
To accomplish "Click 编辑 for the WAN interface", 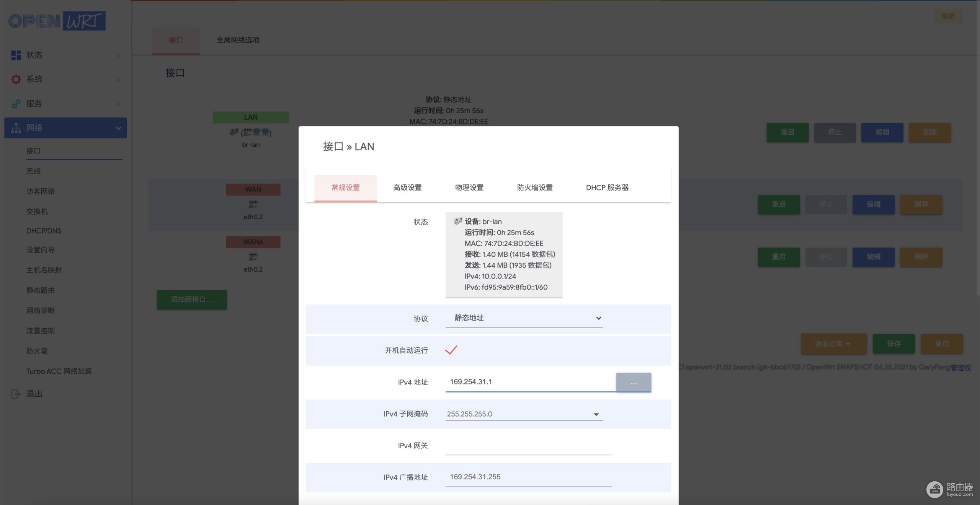I will (874, 204).
